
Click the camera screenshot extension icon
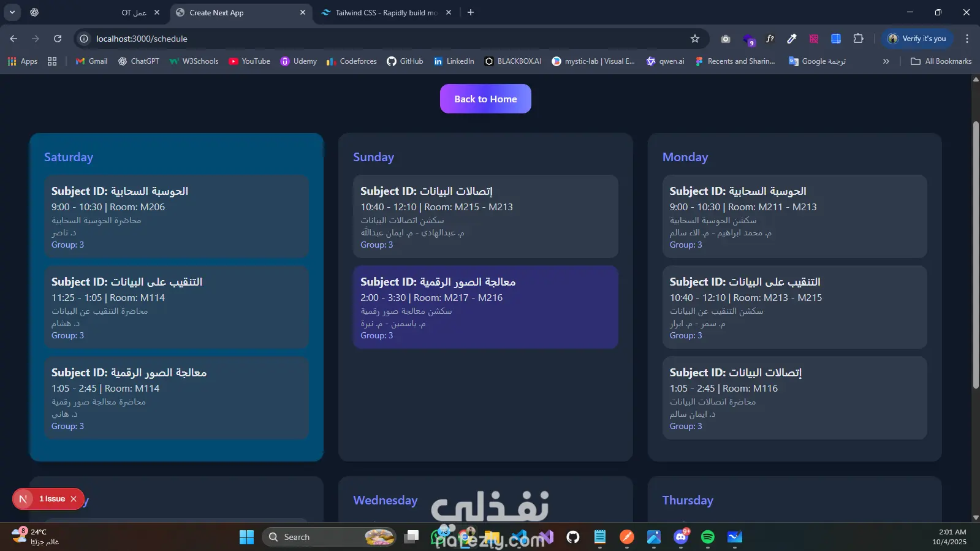click(726, 39)
